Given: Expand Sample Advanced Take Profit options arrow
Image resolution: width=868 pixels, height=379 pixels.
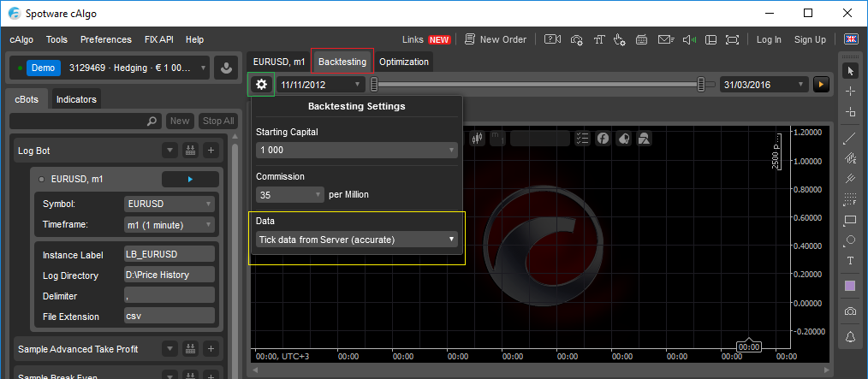Looking at the screenshot, I should pos(170,349).
